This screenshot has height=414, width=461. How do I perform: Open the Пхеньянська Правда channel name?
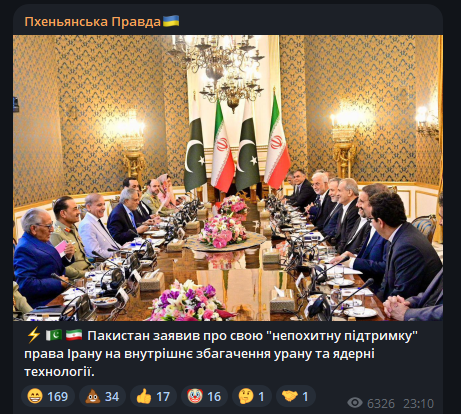[92, 22]
